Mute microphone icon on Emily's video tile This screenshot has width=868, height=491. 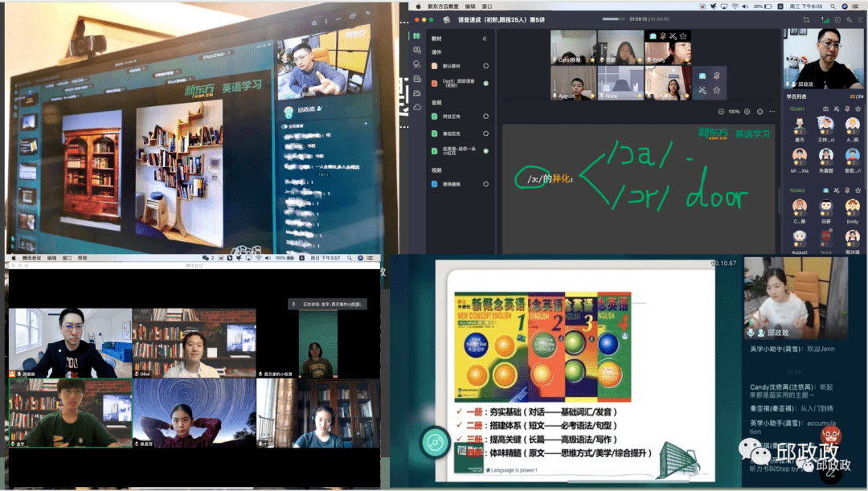tap(662, 36)
